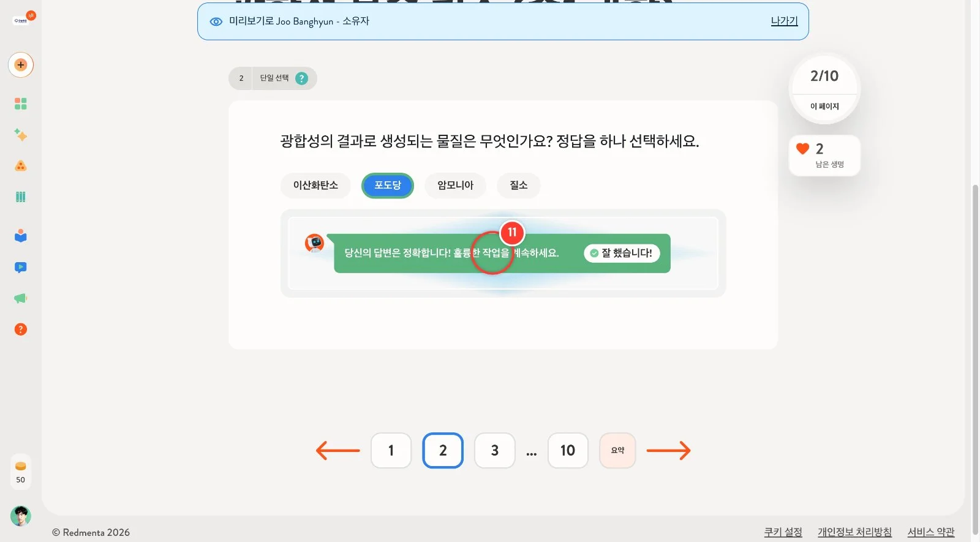Click the orange heart lives icon
This screenshot has width=980, height=542.
[x=803, y=149]
